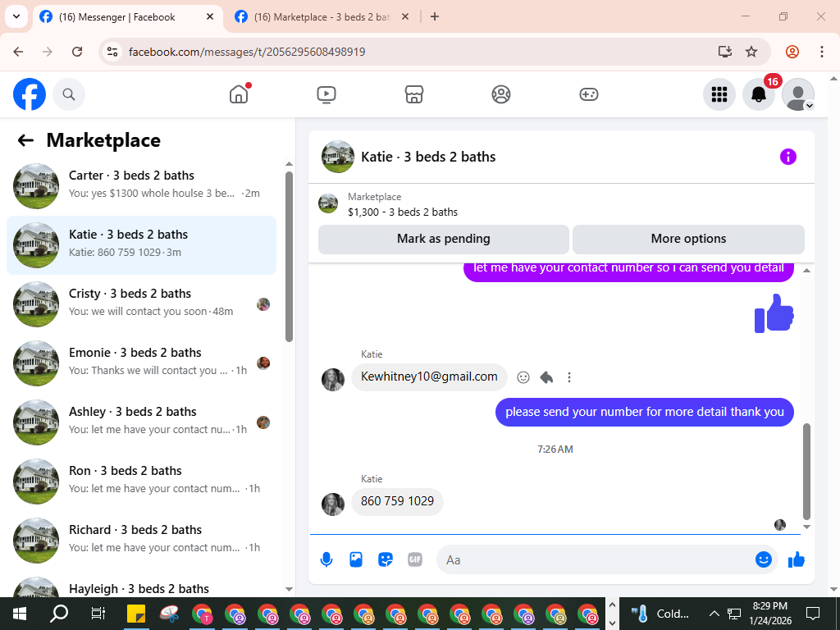Record a voice clip microphone icon

click(326, 559)
